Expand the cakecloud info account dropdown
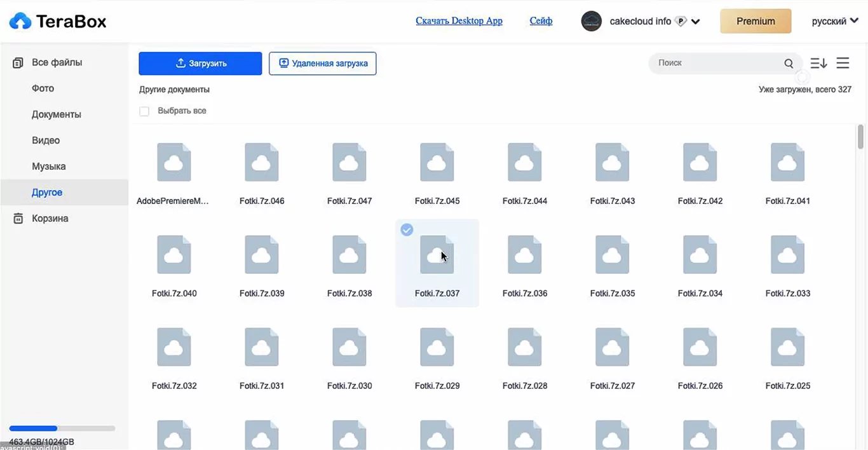Viewport: 868px width, 450px height. [x=695, y=22]
